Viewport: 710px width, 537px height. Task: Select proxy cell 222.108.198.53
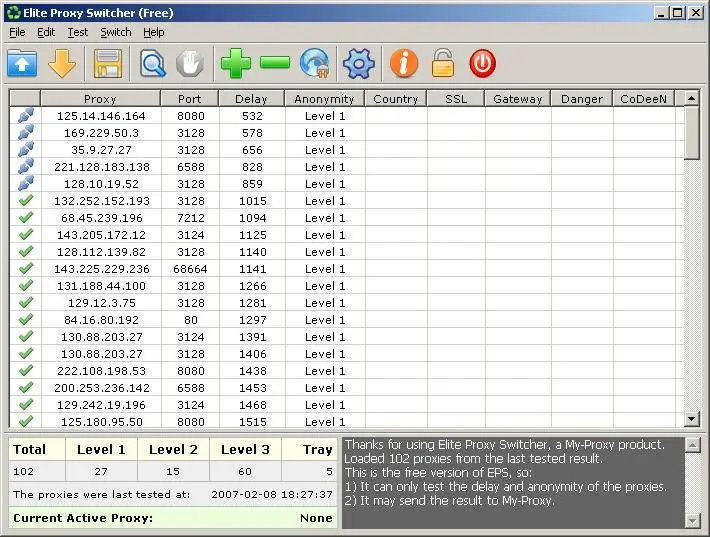(x=101, y=371)
